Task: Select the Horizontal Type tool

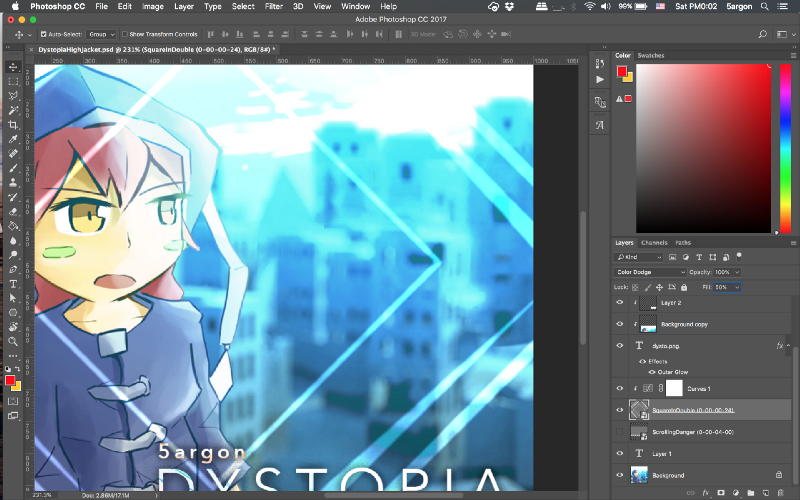Action: click(x=13, y=284)
